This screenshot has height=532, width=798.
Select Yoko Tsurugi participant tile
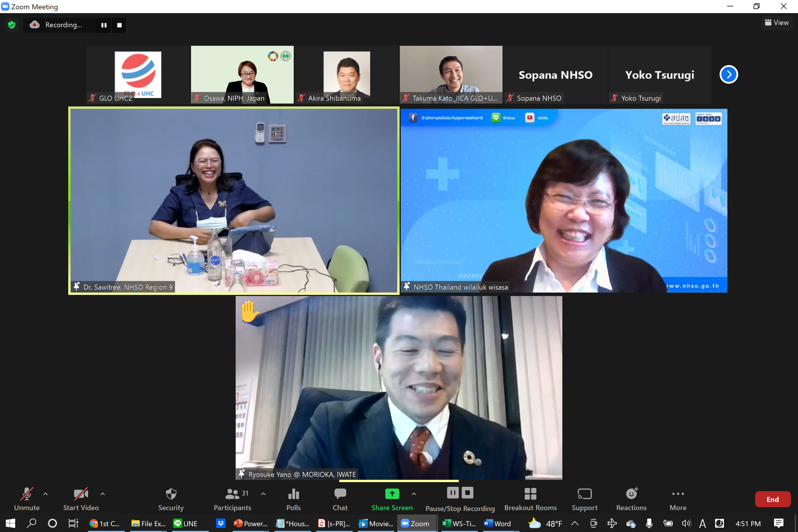(x=660, y=74)
